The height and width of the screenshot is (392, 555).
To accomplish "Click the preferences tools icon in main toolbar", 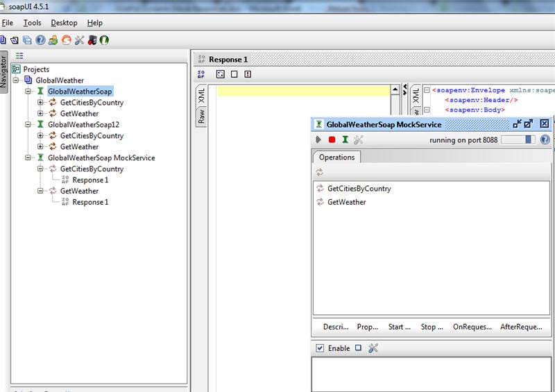I will pyautogui.click(x=79, y=40).
